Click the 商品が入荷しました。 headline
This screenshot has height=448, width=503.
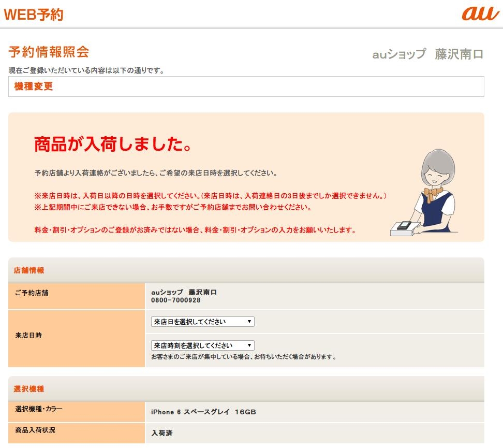tap(113, 143)
